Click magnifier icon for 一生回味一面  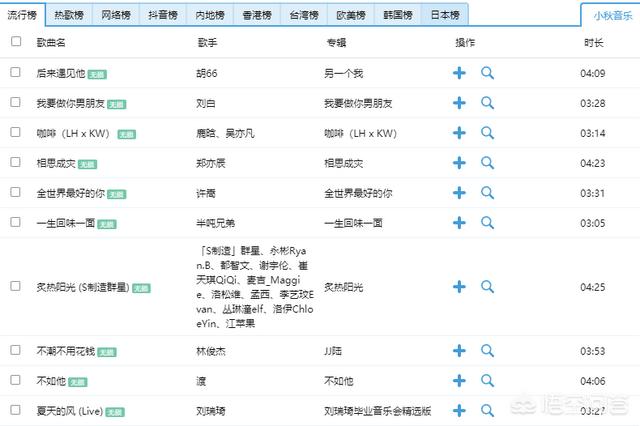click(488, 223)
